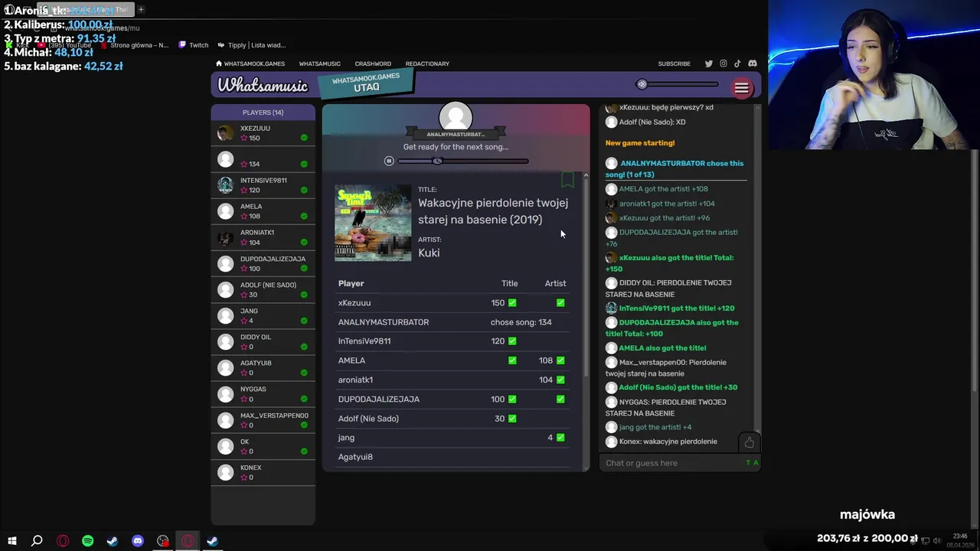The image size is (980, 551).
Task: Click the home icon beside WHATSAMOOK.GAMES
Action: (219, 64)
